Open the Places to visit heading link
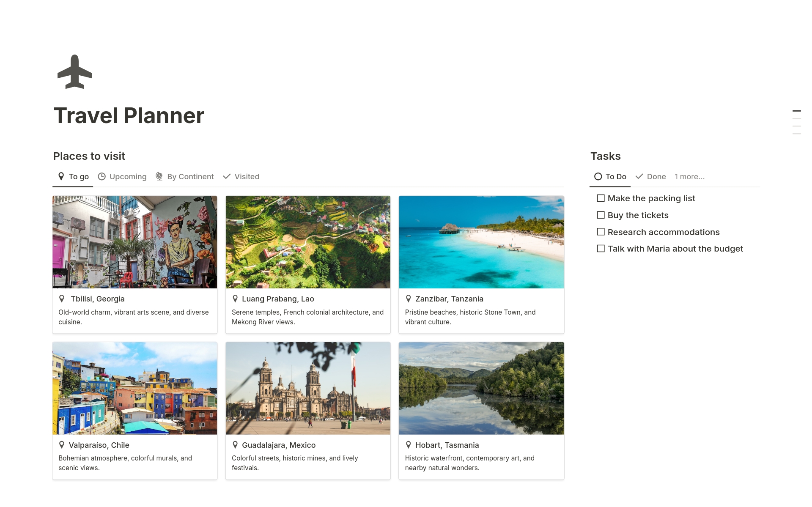 click(89, 156)
